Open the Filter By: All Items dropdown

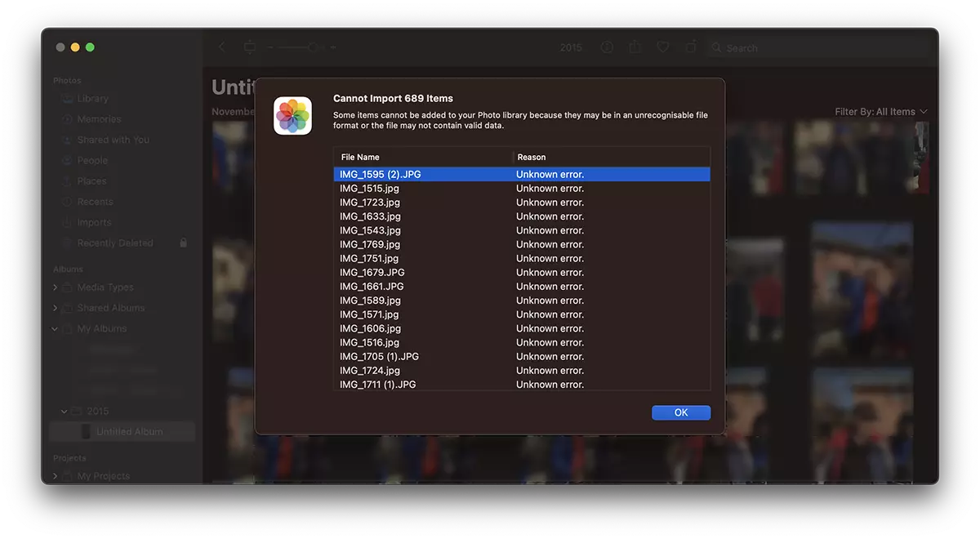point(880,112)
